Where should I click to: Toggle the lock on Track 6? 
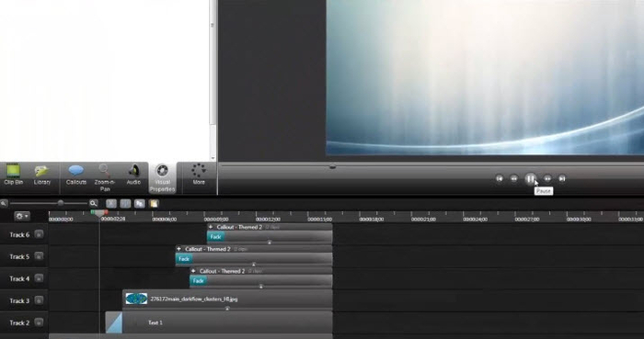point(39,234)
